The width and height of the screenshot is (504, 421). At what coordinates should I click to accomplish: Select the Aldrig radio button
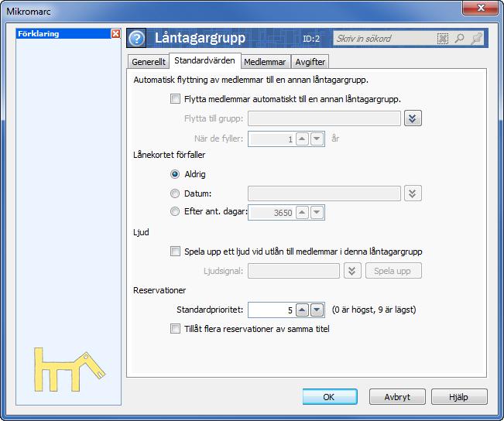tap(175, 174)
